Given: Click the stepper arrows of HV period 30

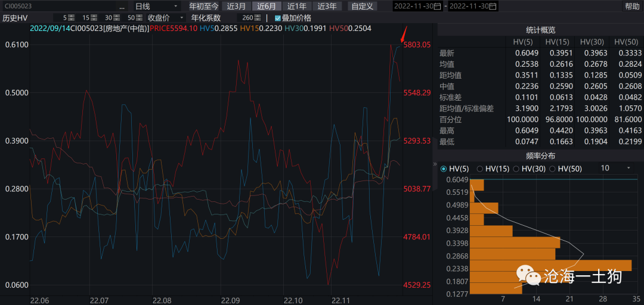Looking at the screenshot, I should pyautogui.click(x=117, y=18).
